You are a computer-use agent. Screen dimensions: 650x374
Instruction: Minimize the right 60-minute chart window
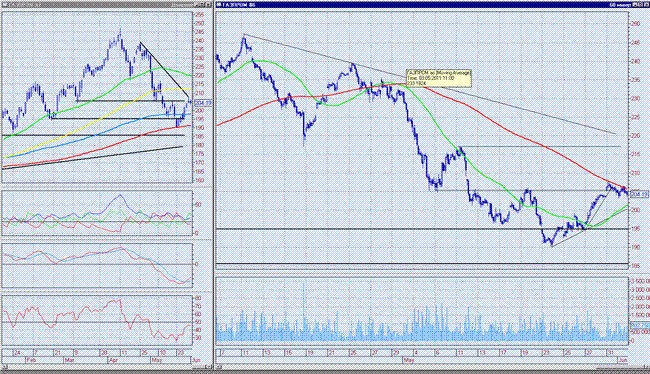click(635, 5)
